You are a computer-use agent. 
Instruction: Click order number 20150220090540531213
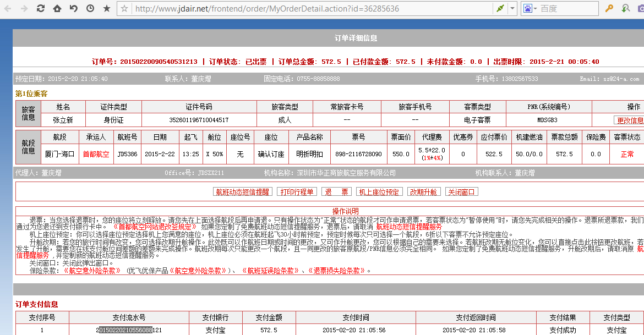(159, 62)
